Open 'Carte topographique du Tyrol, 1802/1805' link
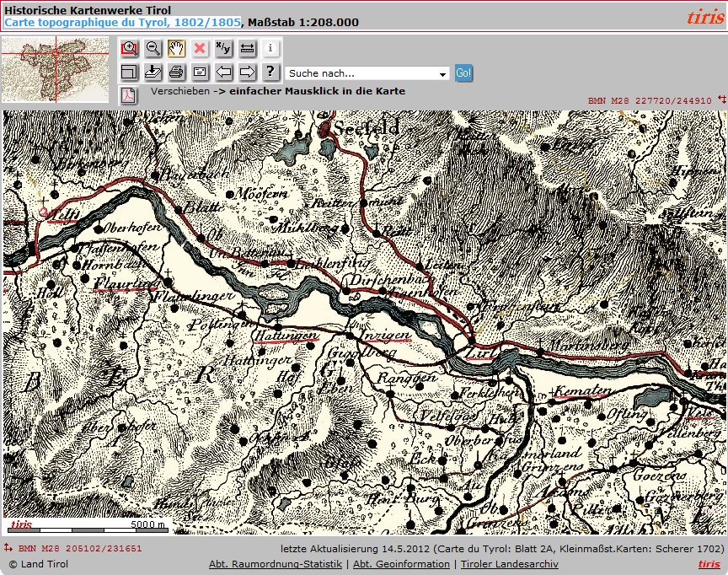This screenshot has height=575, width=728. [x=122, y=22]
